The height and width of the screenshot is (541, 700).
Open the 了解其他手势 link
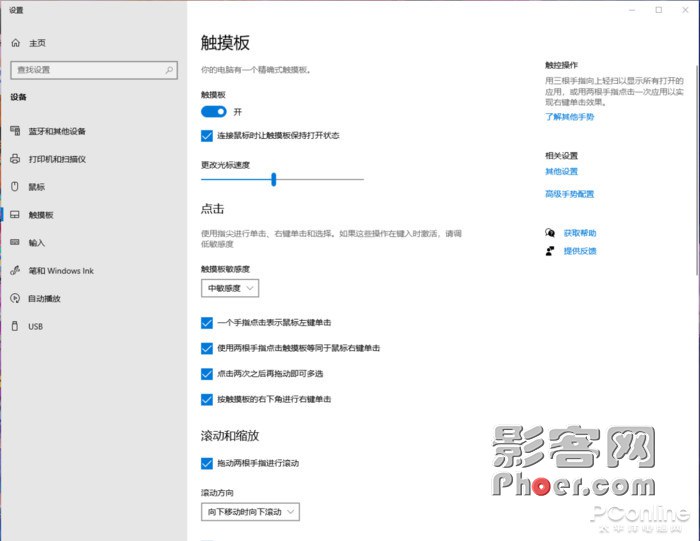pyautogui.click(x=570, y=117)
